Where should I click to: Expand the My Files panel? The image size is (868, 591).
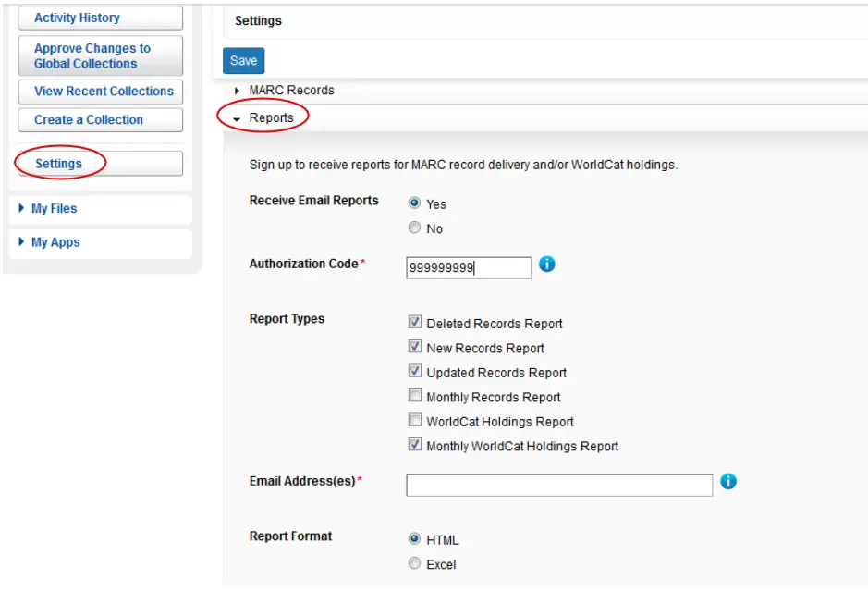[55, 209]
